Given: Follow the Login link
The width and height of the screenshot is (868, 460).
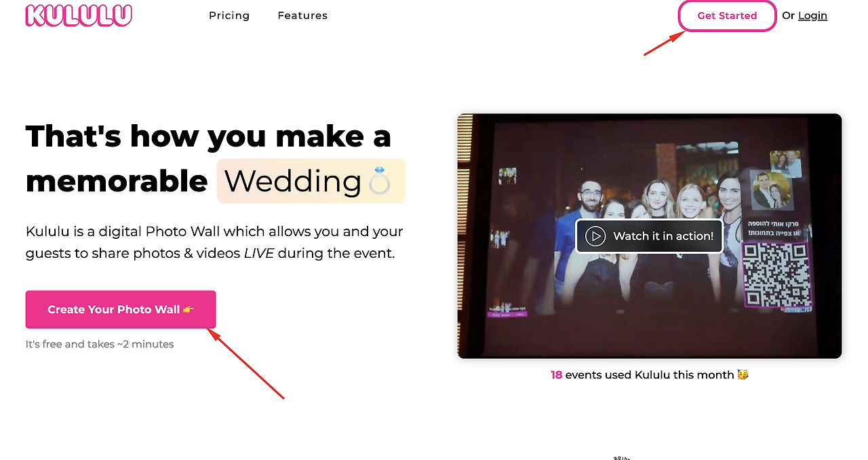Looking at the screenshot, I should [812, 16].
